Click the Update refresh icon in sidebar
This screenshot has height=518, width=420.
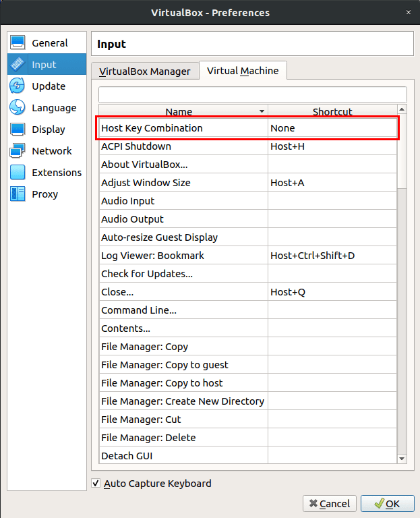click(18, 86)
